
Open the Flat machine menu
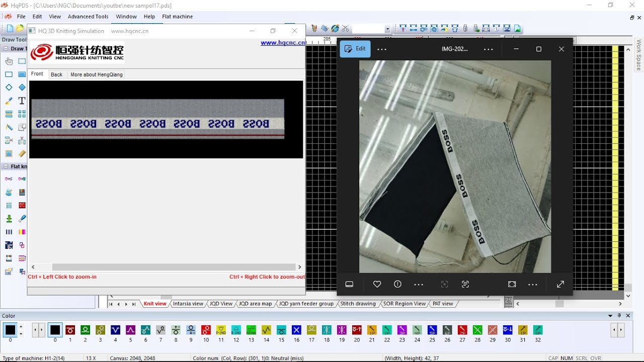(x=178, y=17)
